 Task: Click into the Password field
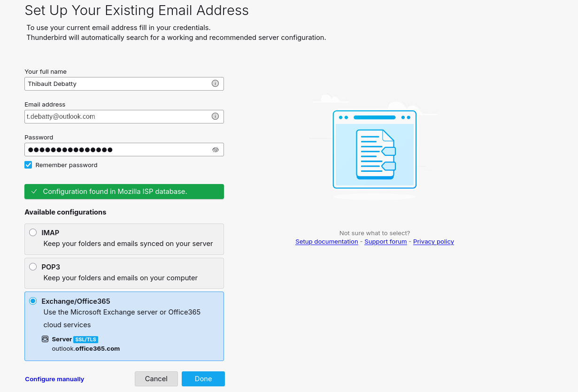(x=117, y=150)
